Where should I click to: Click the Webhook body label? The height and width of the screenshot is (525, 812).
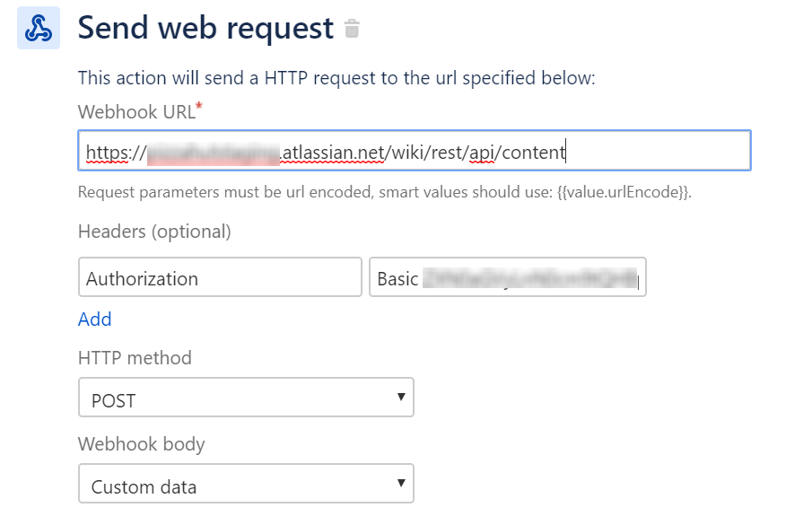[x=141, y=443]
